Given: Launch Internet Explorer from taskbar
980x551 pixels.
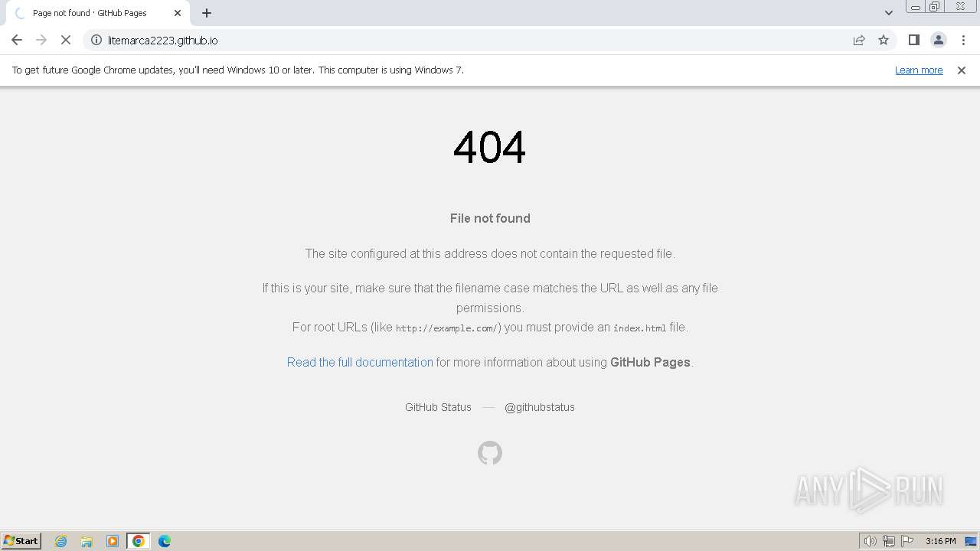Looking at the screenshot, I should point(61,541).
